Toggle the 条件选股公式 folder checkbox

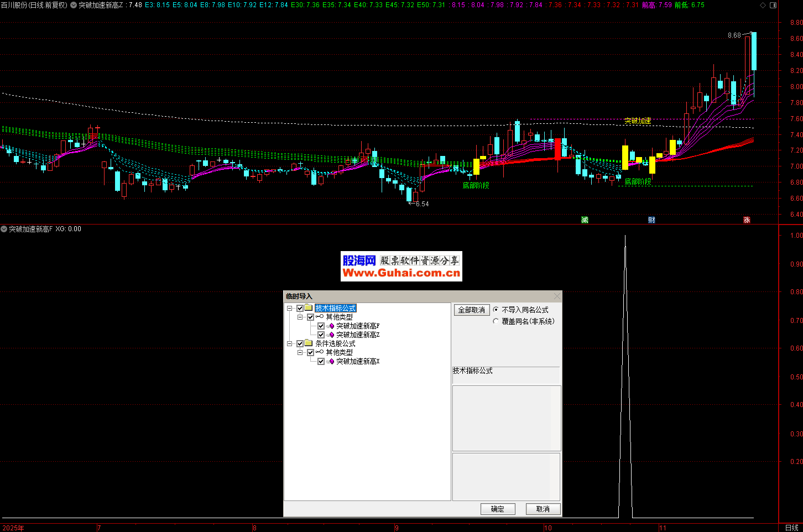click(x=300, y=343)
